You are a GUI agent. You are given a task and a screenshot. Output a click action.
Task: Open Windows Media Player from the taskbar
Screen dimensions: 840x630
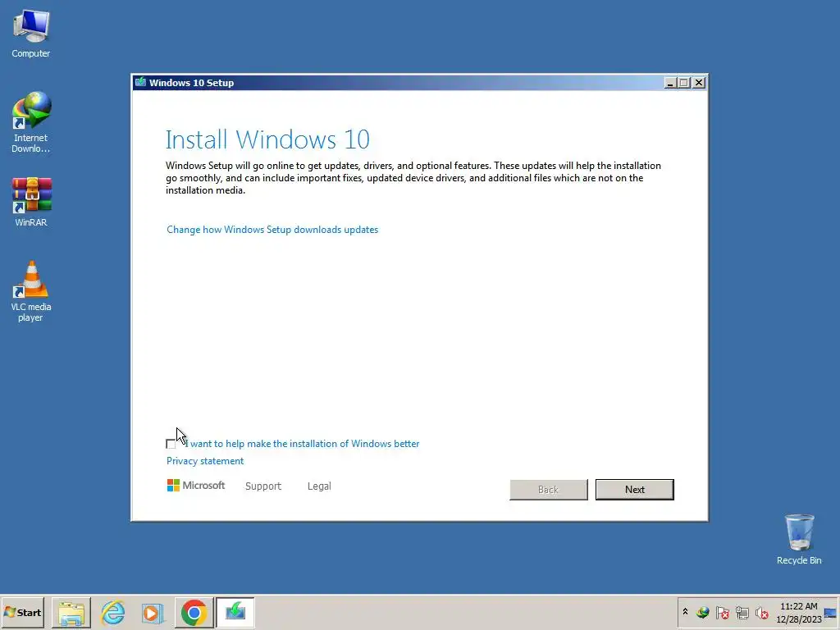[153, 612]
